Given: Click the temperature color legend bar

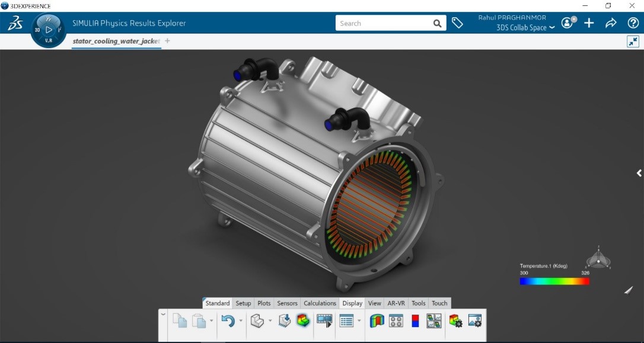Looking at the screenshot, I should click(x=554, y=281).
